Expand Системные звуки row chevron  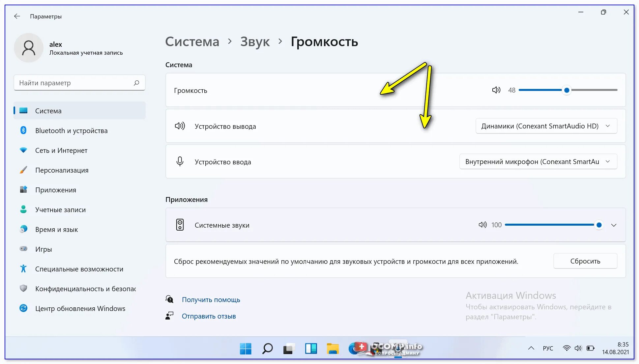click(613, 225)
